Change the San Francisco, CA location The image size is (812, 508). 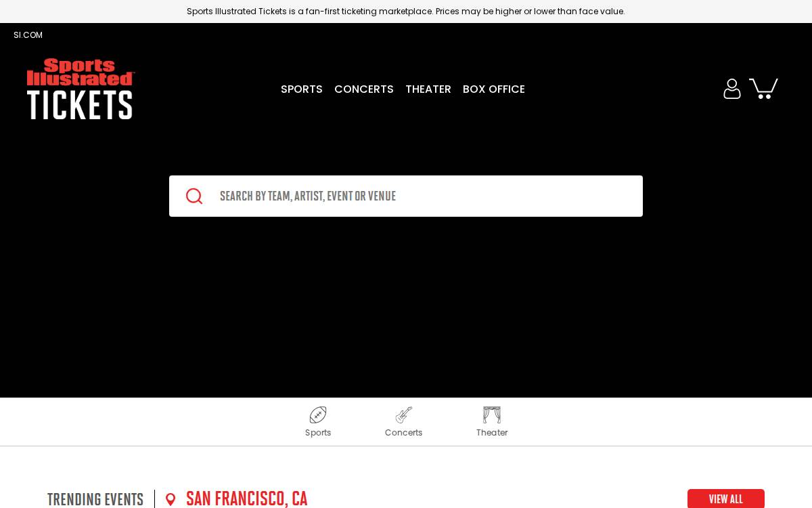[x=247, y=499]
